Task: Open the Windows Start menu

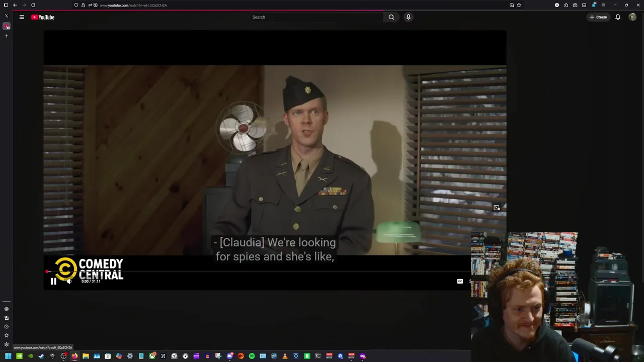Action: tap(8, 356)
